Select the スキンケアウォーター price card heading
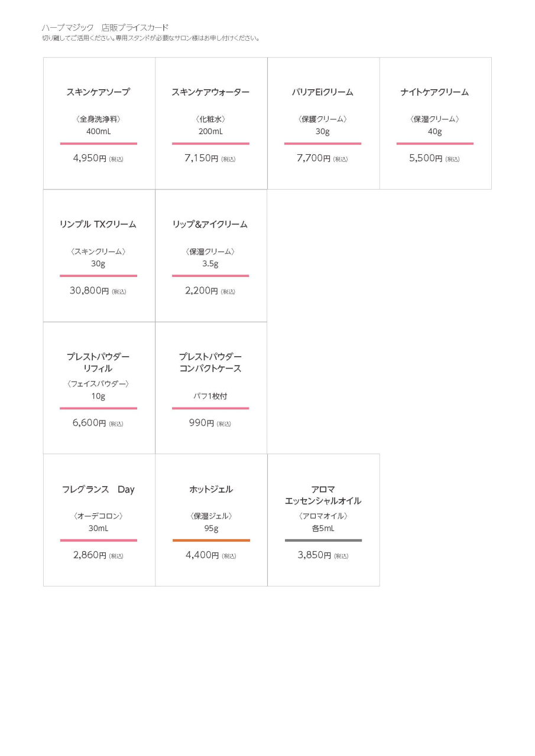The height and width of the screenshot is (756, 535). click(x=210, y=92)
